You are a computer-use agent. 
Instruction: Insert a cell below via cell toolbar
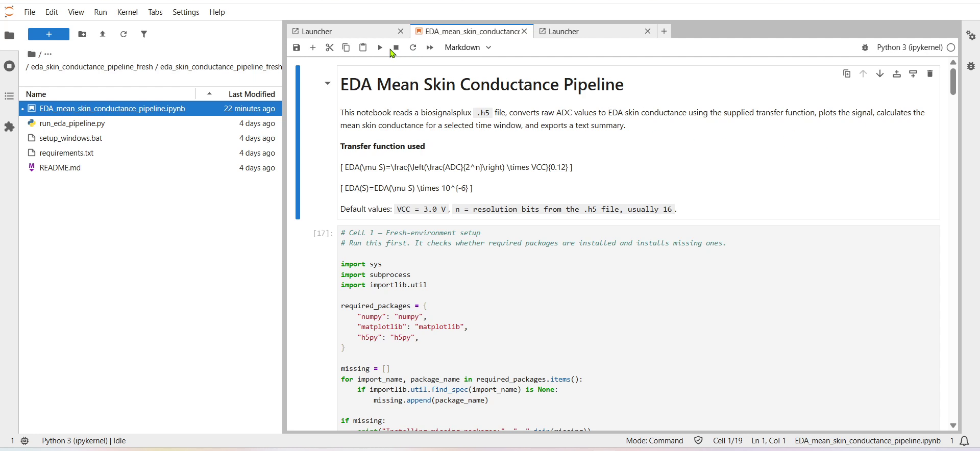914,74
